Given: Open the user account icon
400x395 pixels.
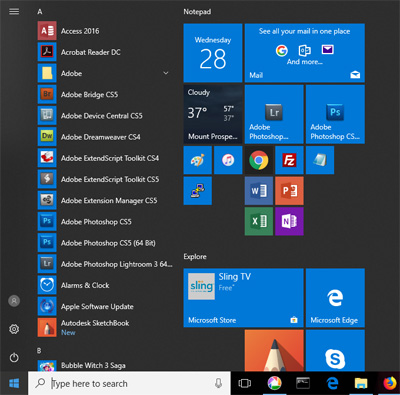Looking at the screenshot, I should pos(14,301).
